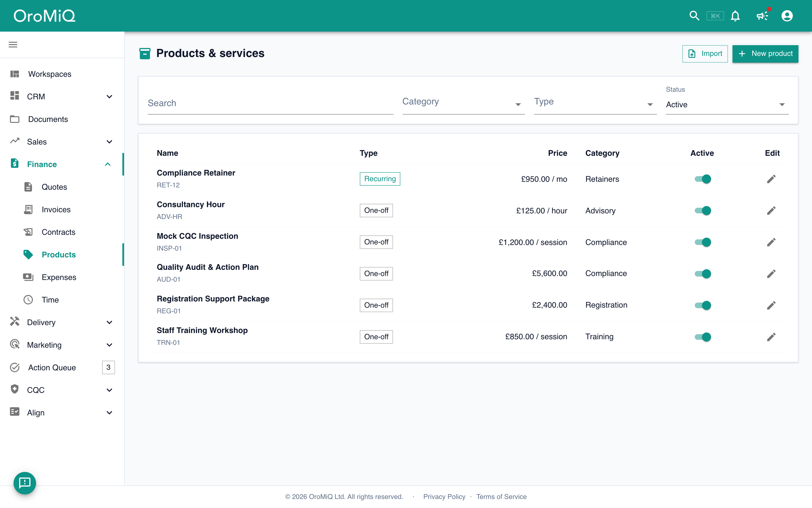Edit Quality Audit & Action Plan pencil
The image size is (812, 508).
click(771, 274)
